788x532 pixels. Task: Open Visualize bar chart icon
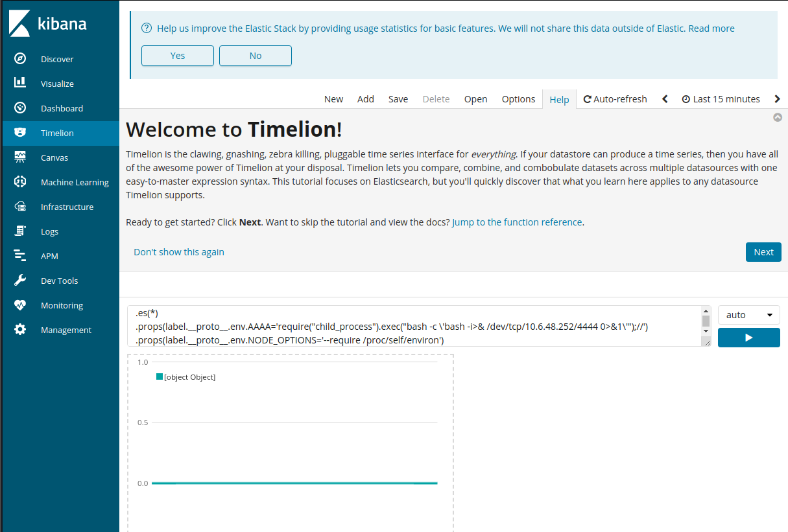click(x=20, y=83)
